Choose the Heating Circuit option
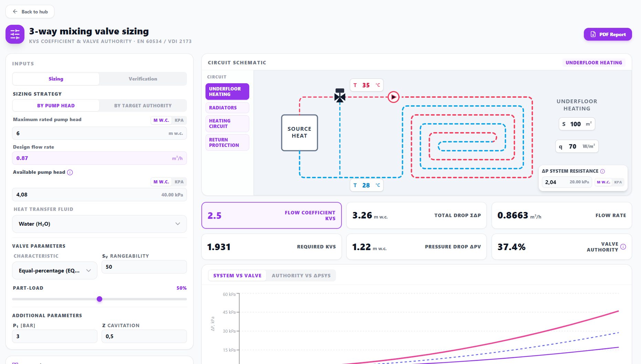The image size is (641, 364). tap(227, 124)
